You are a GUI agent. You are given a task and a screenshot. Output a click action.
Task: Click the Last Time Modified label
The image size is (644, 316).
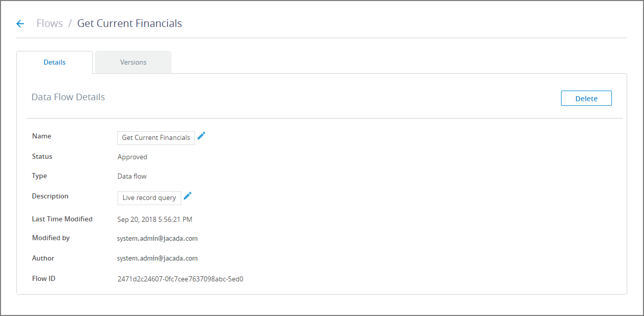pyautogui.click(x=62, y=219)
